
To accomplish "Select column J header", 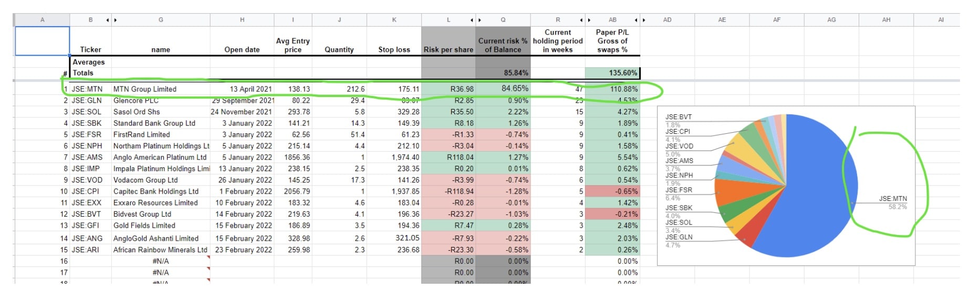I will 339,20.
